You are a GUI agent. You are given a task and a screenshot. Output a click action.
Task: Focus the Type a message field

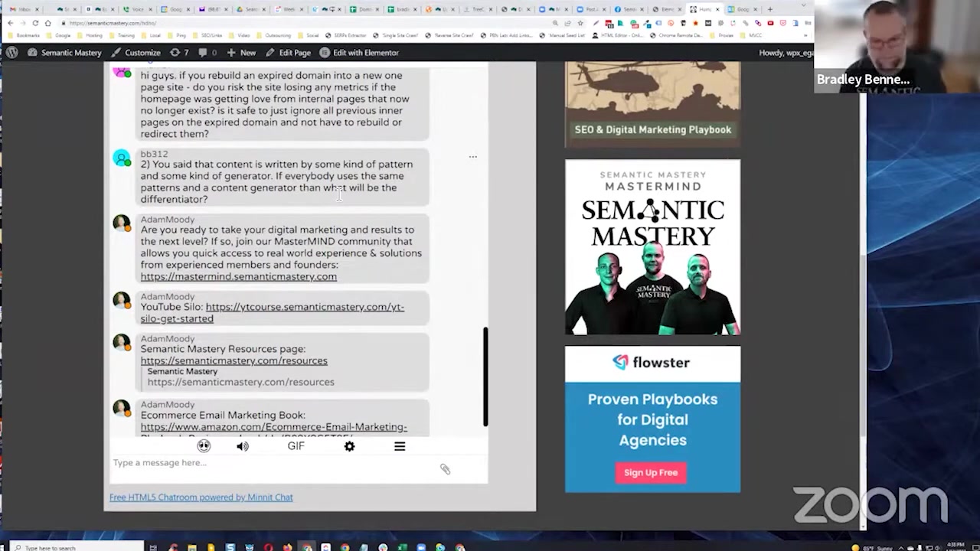click(272, 463)
